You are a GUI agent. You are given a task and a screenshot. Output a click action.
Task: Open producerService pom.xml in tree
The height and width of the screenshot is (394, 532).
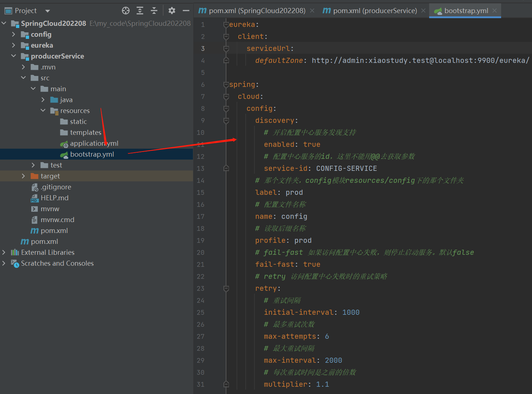(54, 230)
